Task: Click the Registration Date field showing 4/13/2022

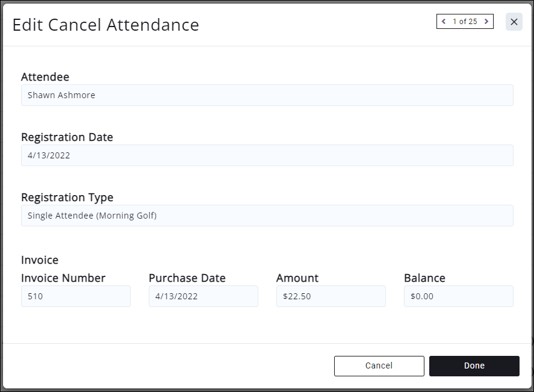Action: pos(267,155)
